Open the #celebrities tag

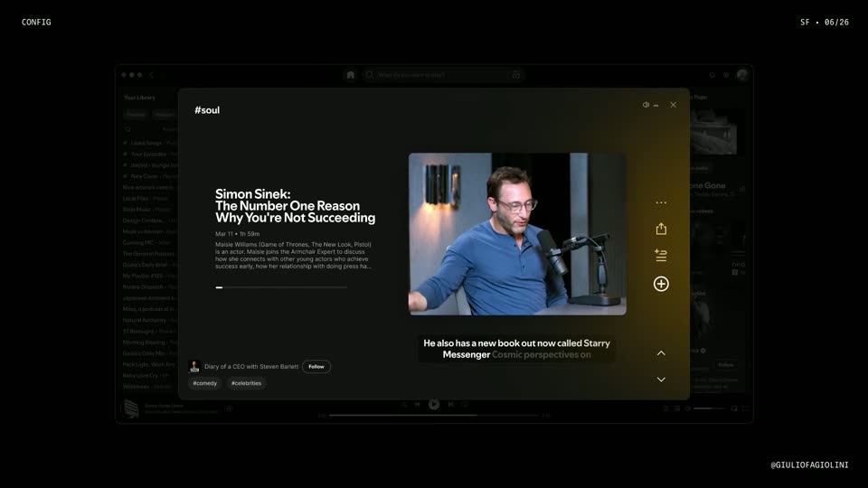coord(246,383)
